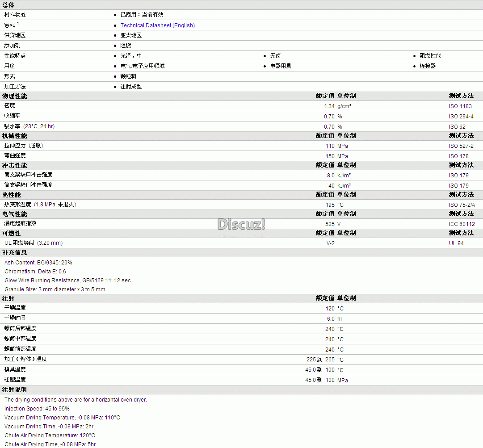This screenshot has width=483, height=448.
Task: Click the 连接器 usage entry
Action: click(427, 66)
